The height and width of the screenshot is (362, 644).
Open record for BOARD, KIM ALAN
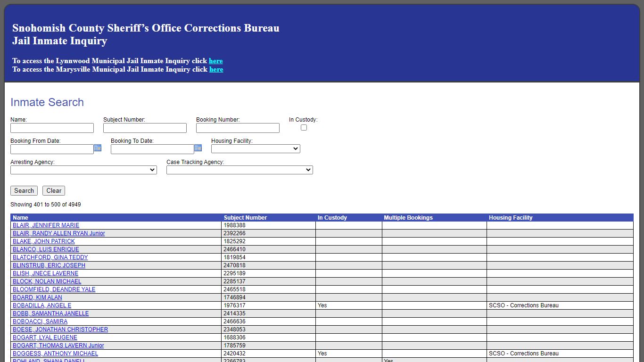click(x=37, y=297)
